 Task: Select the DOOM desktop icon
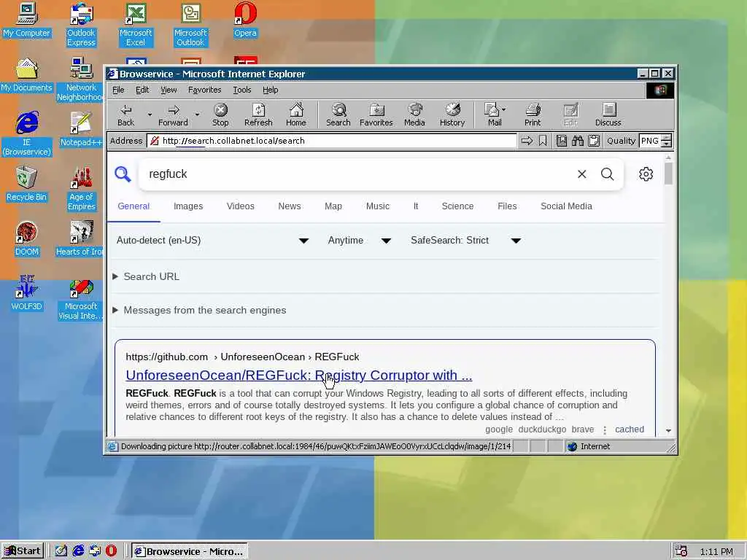(x=26, y=238)
